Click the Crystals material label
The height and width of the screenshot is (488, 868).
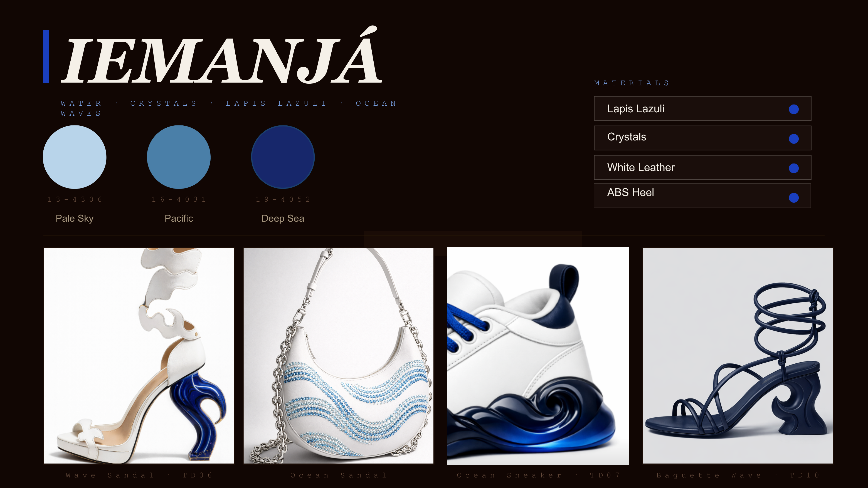tap(627, 137)
